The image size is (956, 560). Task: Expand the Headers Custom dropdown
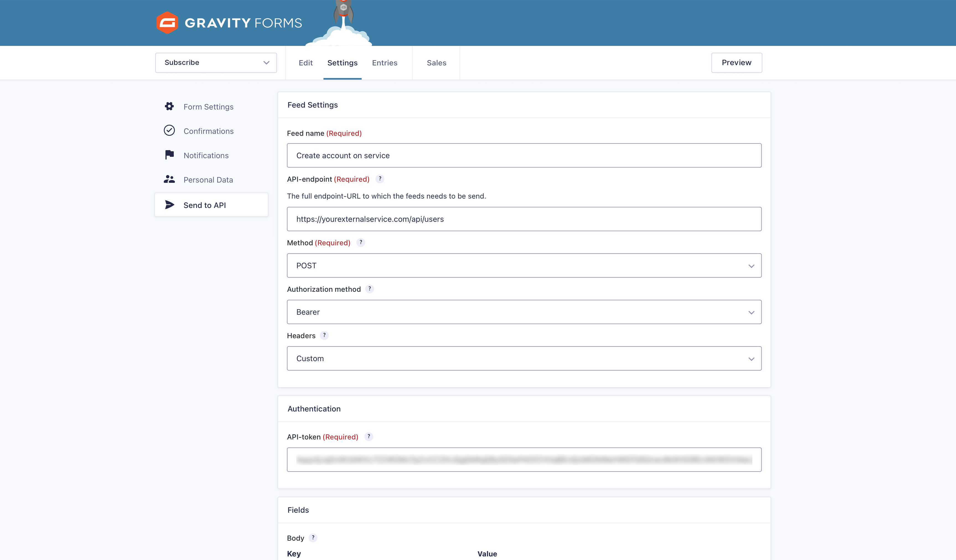pyautogui.click(x=524, y=358)
